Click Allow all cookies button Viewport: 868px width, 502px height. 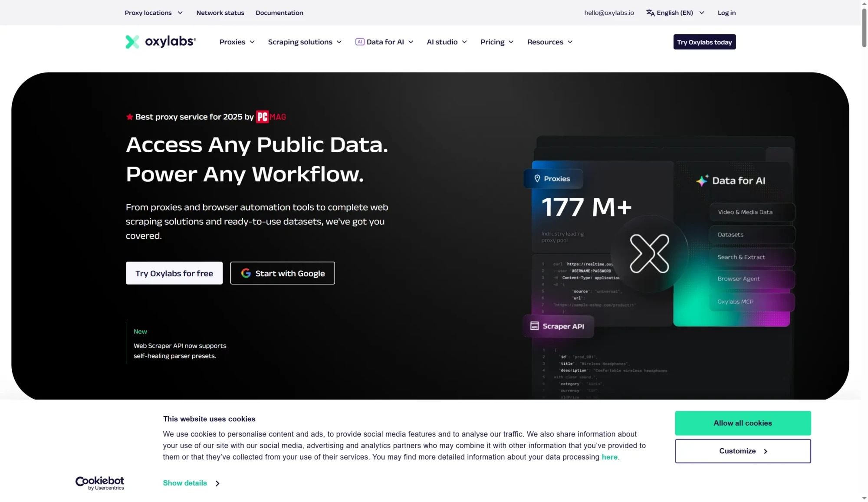pos(743,423)
